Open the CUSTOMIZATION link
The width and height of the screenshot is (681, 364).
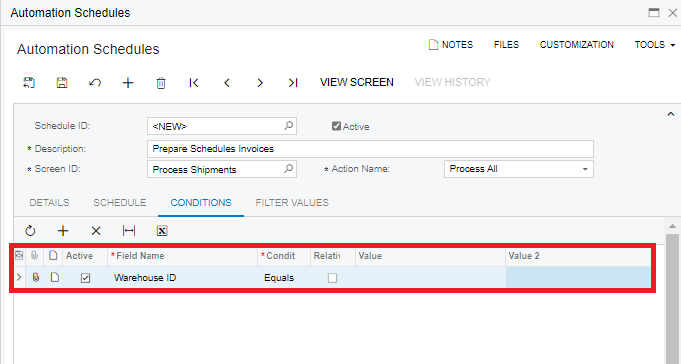tap(577, 45)
